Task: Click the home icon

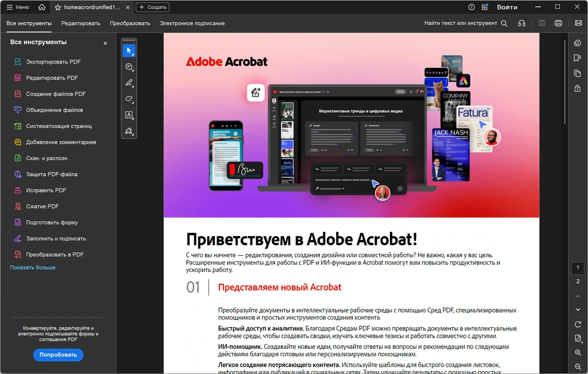Action: click(x=42, y=7)
